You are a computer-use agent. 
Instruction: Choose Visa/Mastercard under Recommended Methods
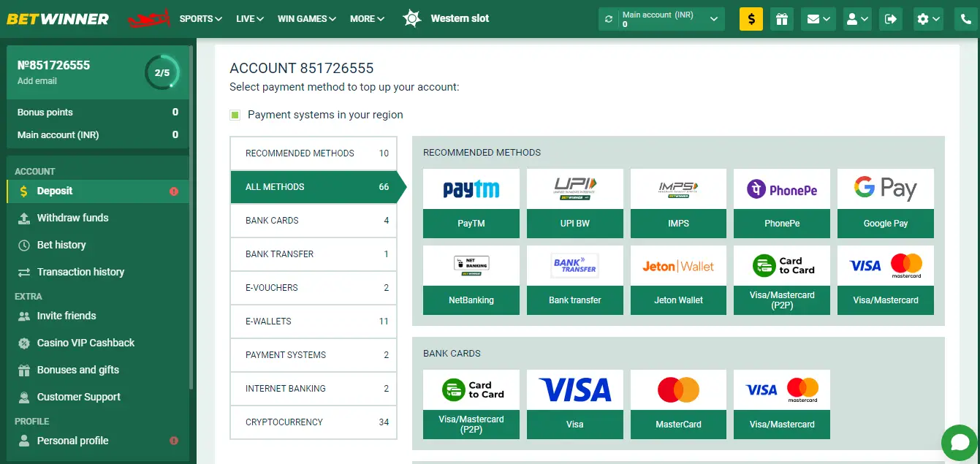tap(886, 280)
